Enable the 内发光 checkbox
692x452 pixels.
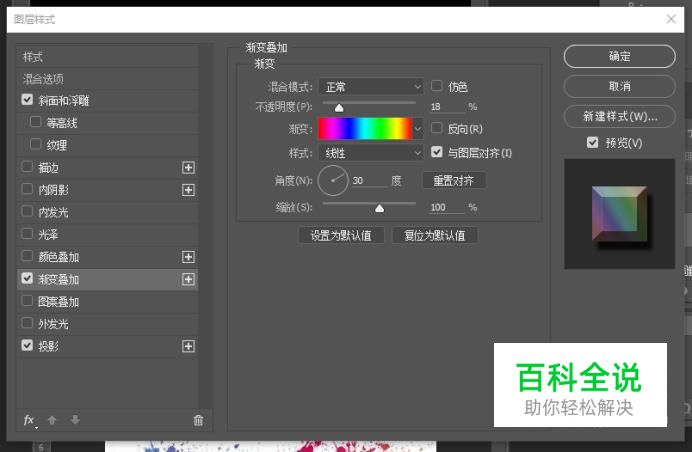click(27, 211)
